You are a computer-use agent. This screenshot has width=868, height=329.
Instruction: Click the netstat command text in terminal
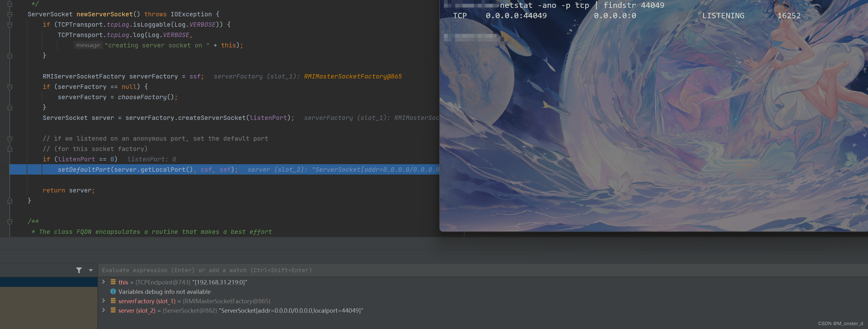(582, 5)
